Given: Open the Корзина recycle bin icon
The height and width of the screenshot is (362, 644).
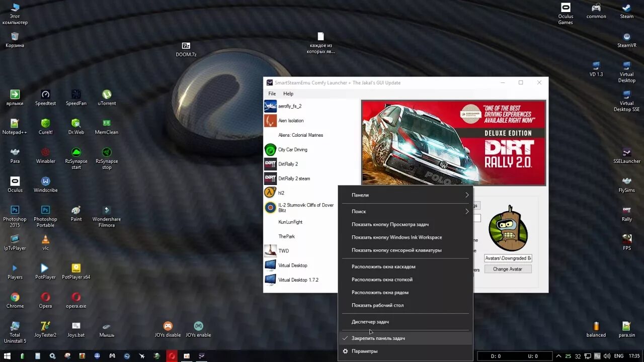Looking at the screenshot, I should click(x=15, y=40).
